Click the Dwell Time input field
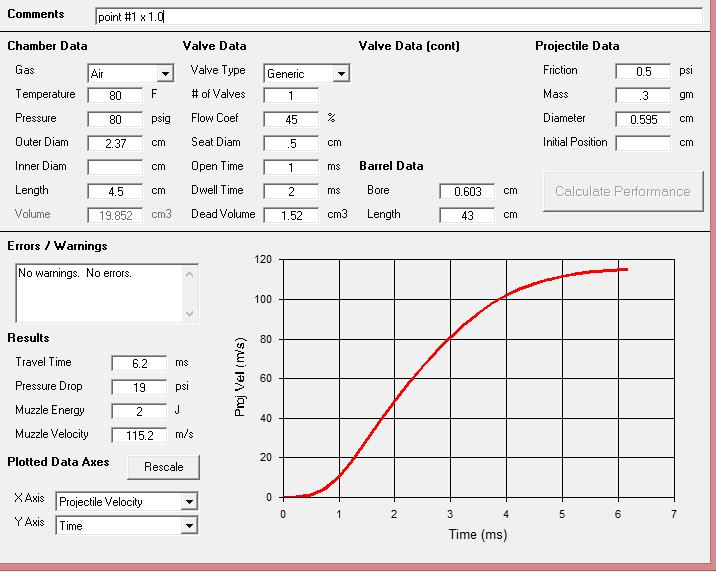 point(291,191)
